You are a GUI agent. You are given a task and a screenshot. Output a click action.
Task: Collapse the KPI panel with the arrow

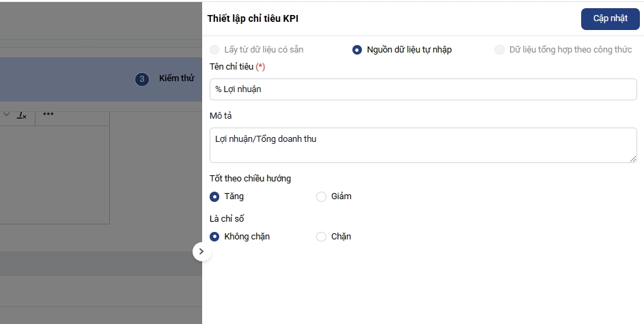coord(201,252)
